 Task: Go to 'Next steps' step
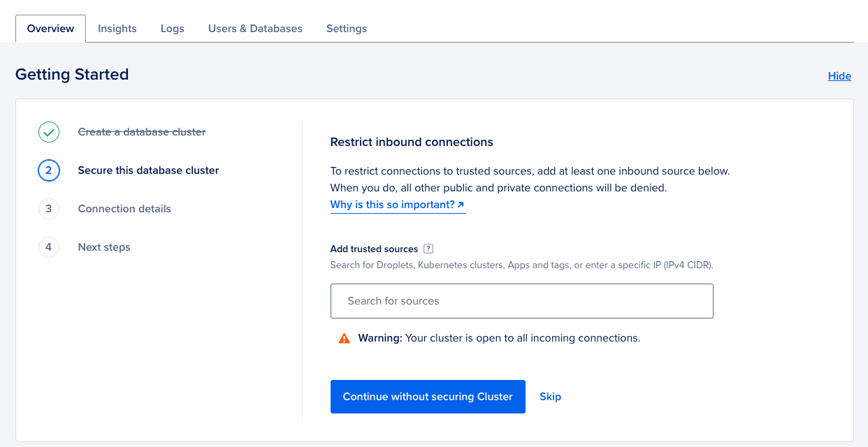point(104,247)
